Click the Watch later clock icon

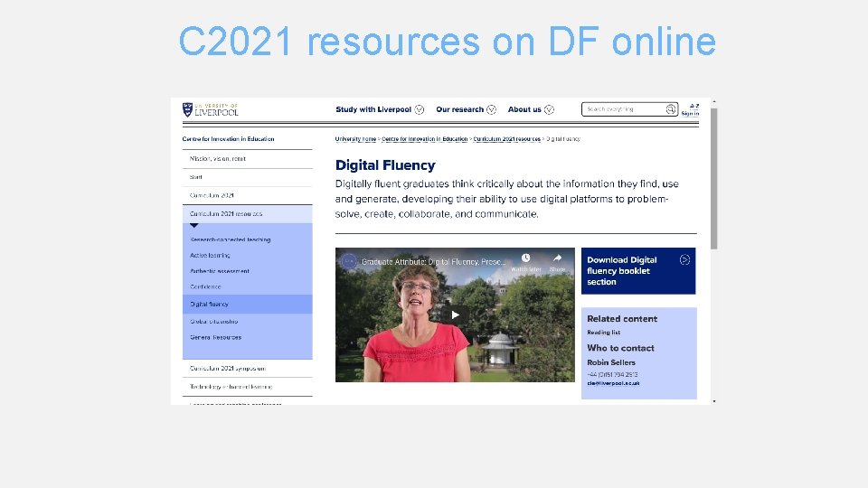526,258
